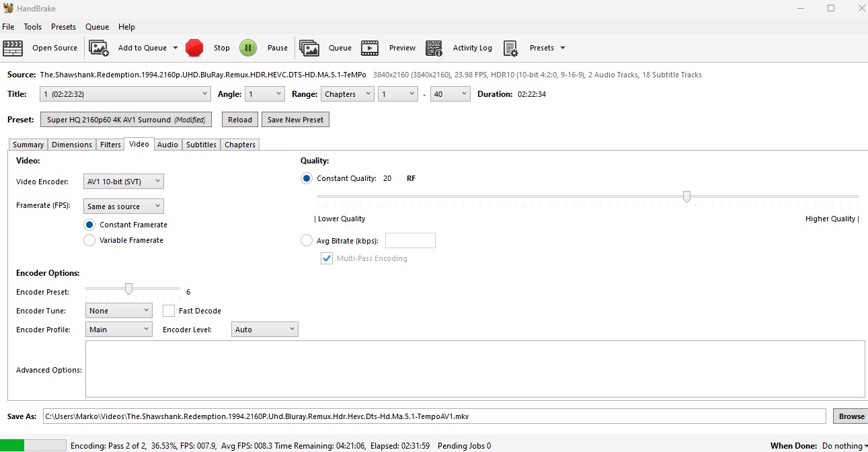
Task: Expand the Video Encoder dropdown
Action: coord(124,181)
